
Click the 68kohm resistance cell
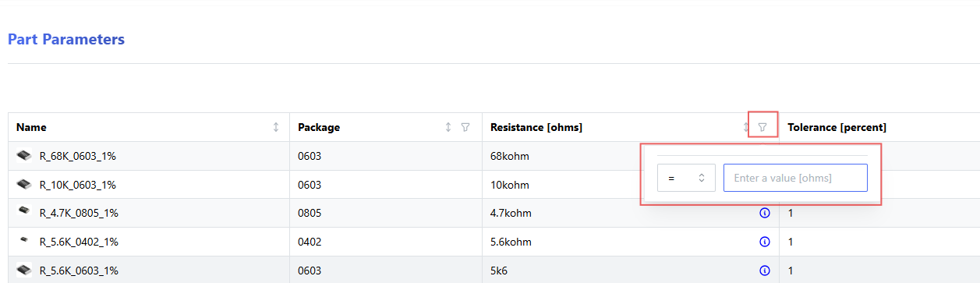point(510,156)
